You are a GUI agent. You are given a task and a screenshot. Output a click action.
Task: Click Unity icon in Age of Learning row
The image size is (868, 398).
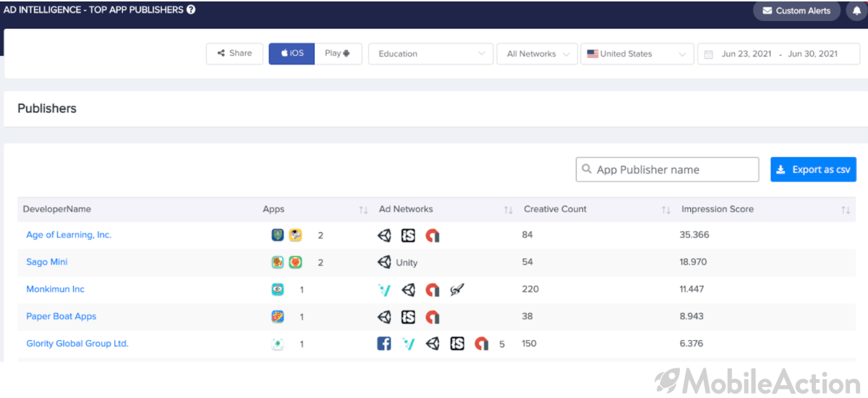384,235
